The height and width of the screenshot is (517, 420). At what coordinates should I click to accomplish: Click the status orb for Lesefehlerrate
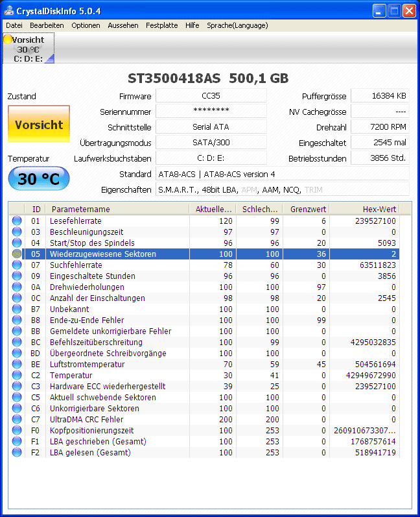coord(17,221)
